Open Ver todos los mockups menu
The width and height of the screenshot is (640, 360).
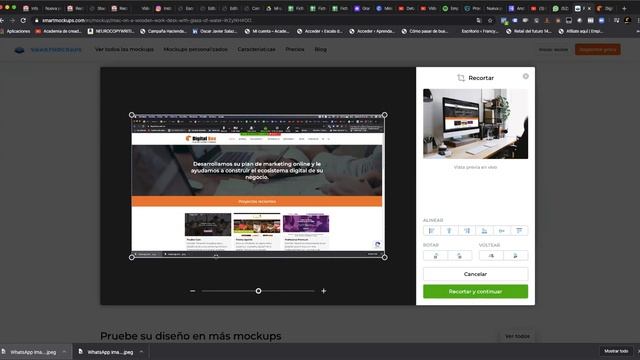coord(124,49)
